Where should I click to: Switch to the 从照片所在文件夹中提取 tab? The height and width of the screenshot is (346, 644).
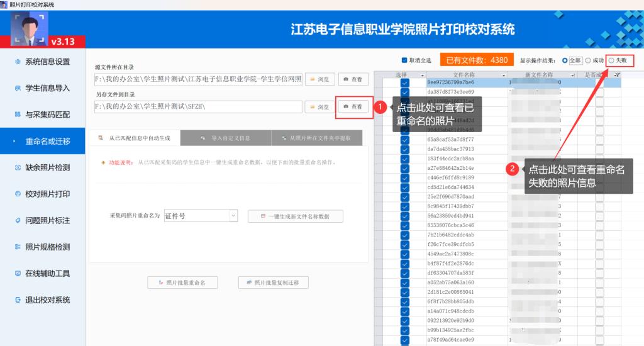(317, 138)
